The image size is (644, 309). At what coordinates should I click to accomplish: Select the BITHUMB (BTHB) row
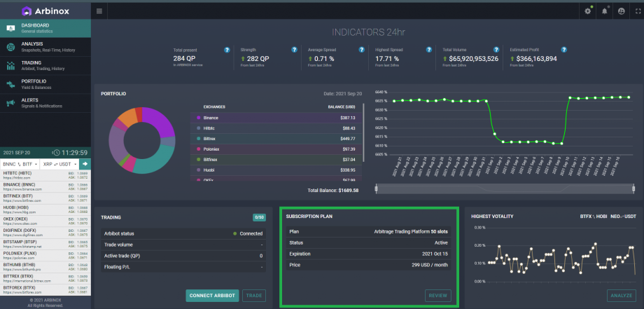(x=45, y=267)
